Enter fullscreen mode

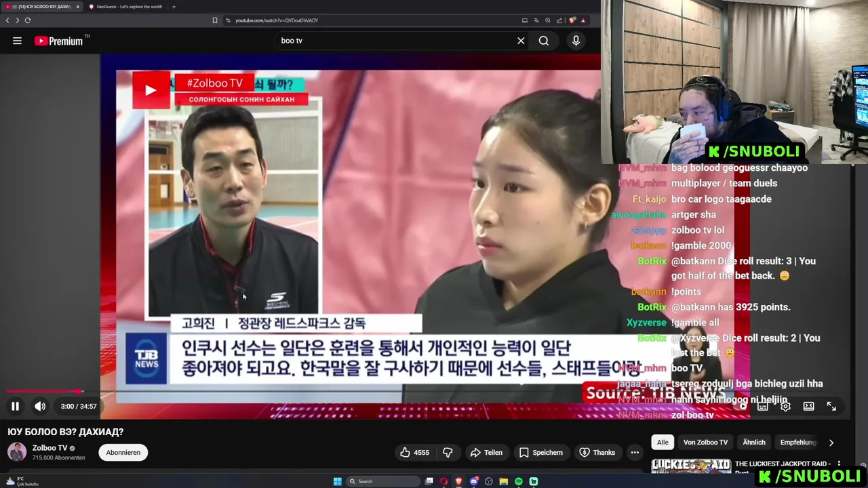pos(831,406)
